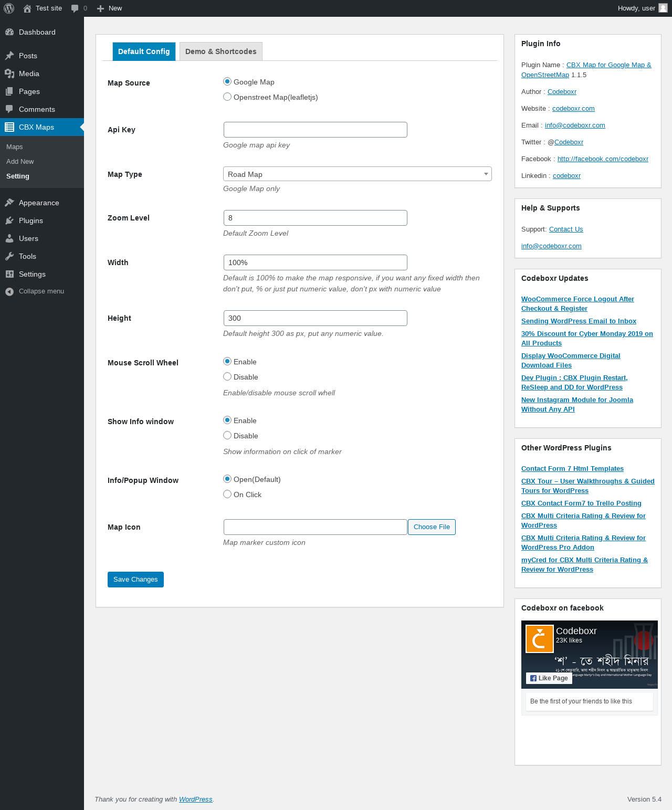Click the CBX Maps list icon

(9, 127)
